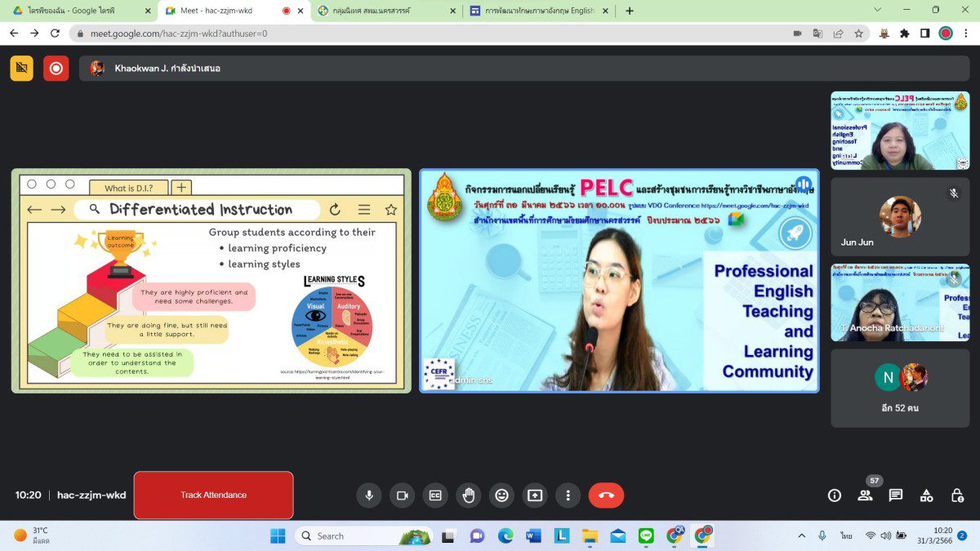Select the admin sns speaker video tile
980x551 pixels.
click(619, 281)
